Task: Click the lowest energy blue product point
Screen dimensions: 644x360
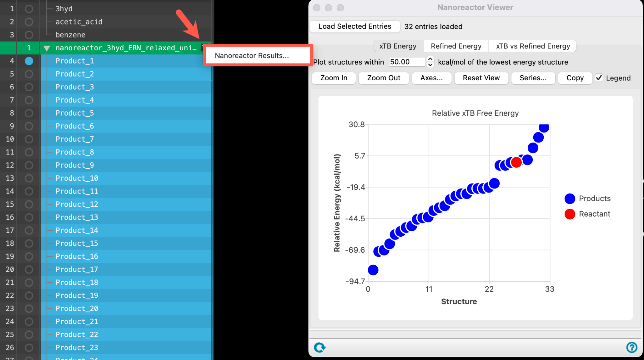Action: (373, 270)
